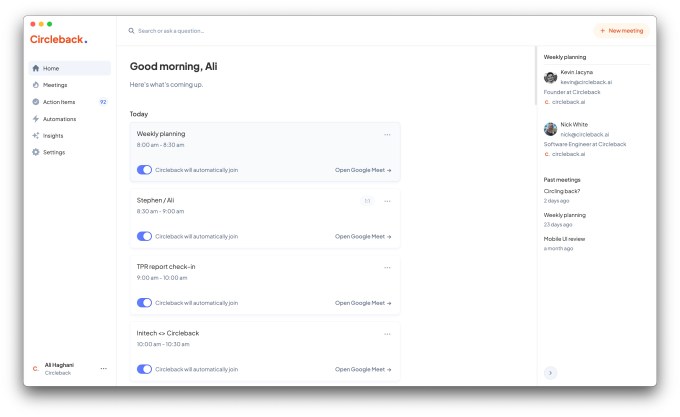Open the Circling back? past meeting
Screen dimensions: 680x417
(562, 191)
